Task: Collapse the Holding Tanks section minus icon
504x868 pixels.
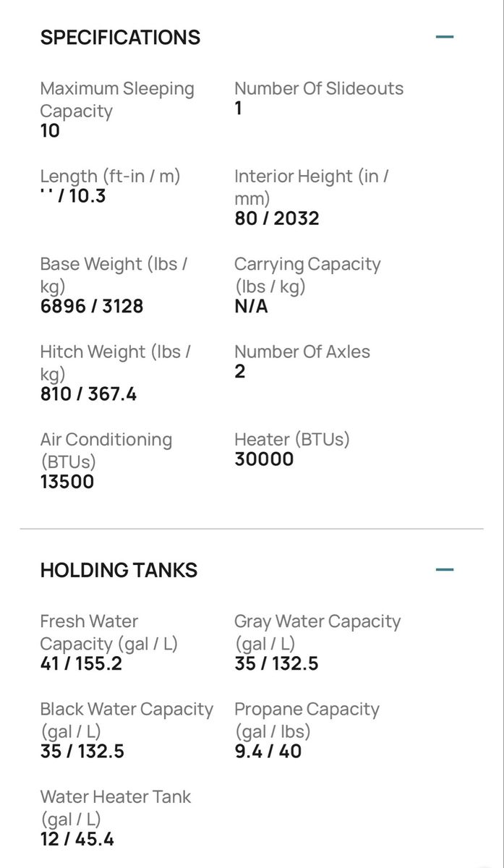Action: point(445,569)
